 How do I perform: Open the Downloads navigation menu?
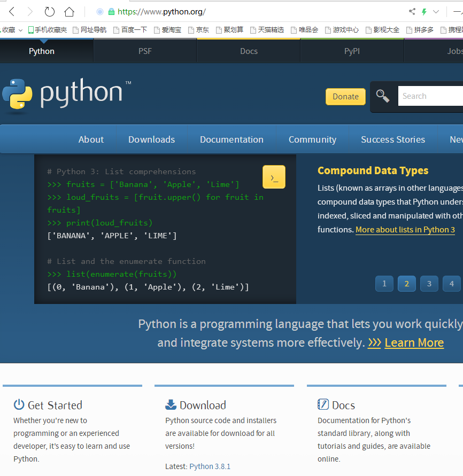tap(152, 139)
